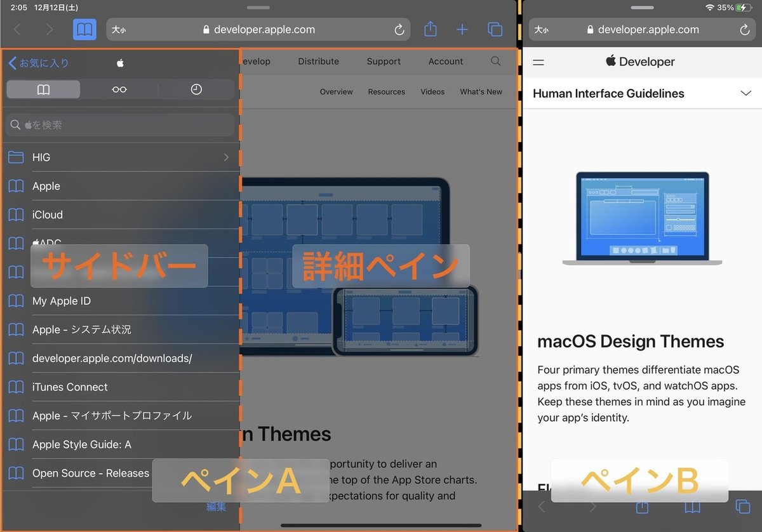Tap back arrow in right pane bottom toolbar
762x532 pixels.
click(x=542, y=507)
